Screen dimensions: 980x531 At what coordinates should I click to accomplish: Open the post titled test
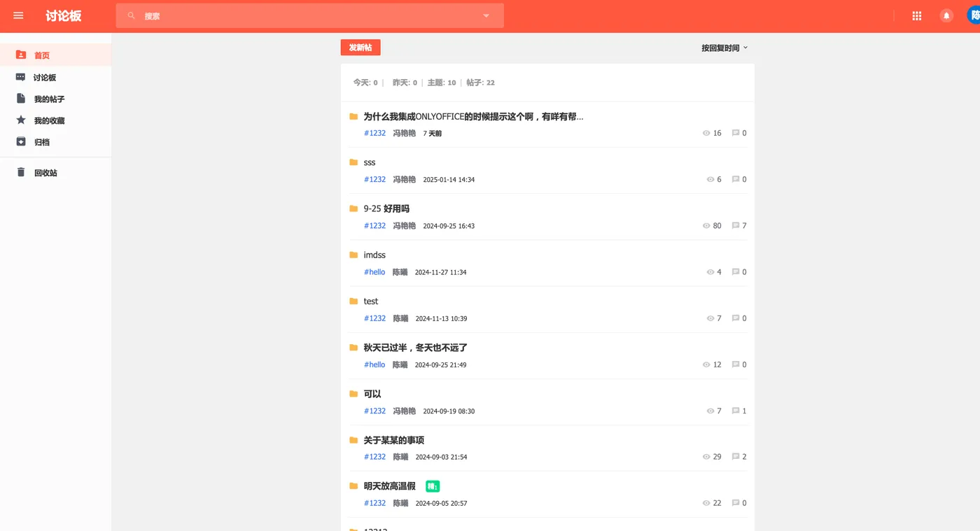[371, 302]
